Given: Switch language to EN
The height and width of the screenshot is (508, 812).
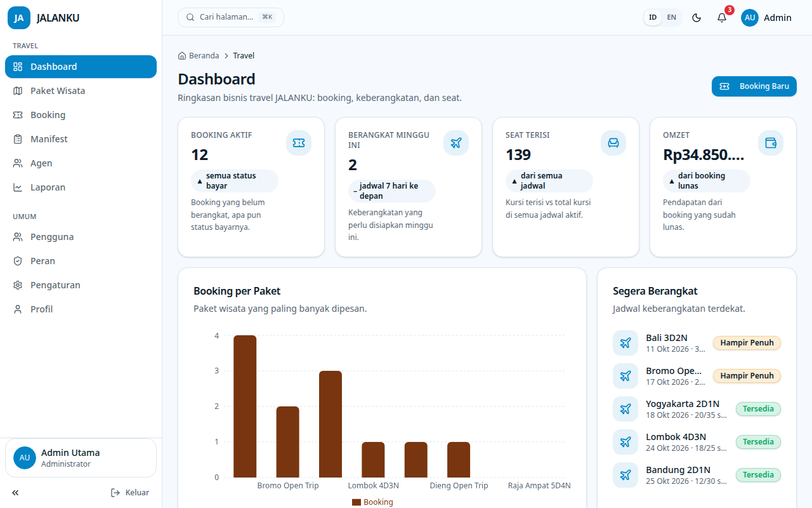Looking at the screenshot, I should click(x=672, y=18).
